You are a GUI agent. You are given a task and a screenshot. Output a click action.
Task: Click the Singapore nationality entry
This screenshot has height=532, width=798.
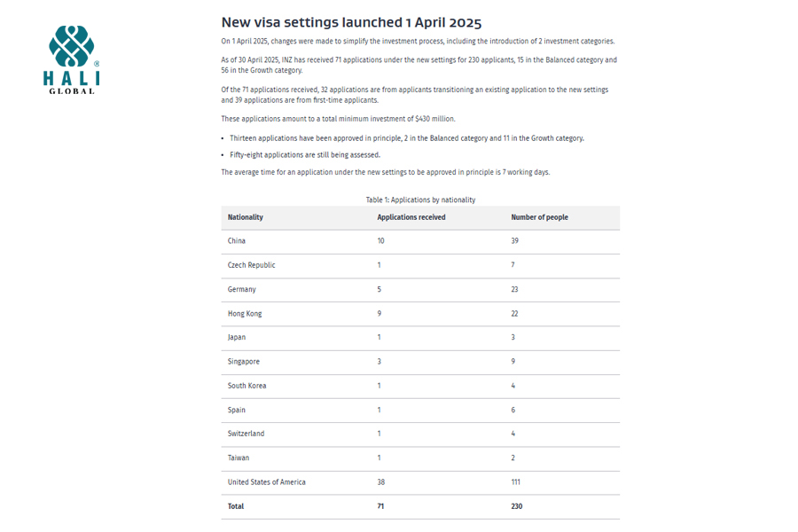tap(243, 362)
